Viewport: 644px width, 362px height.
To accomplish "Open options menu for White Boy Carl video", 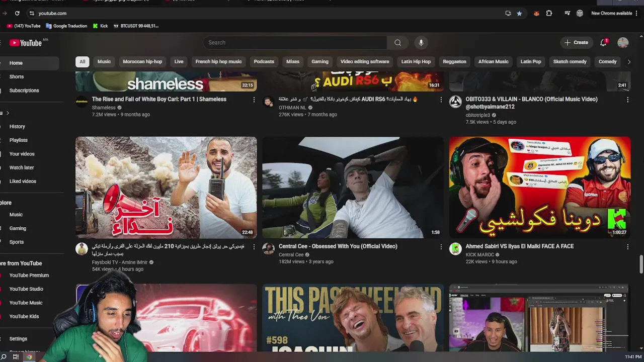I will [x=254, y=100].
